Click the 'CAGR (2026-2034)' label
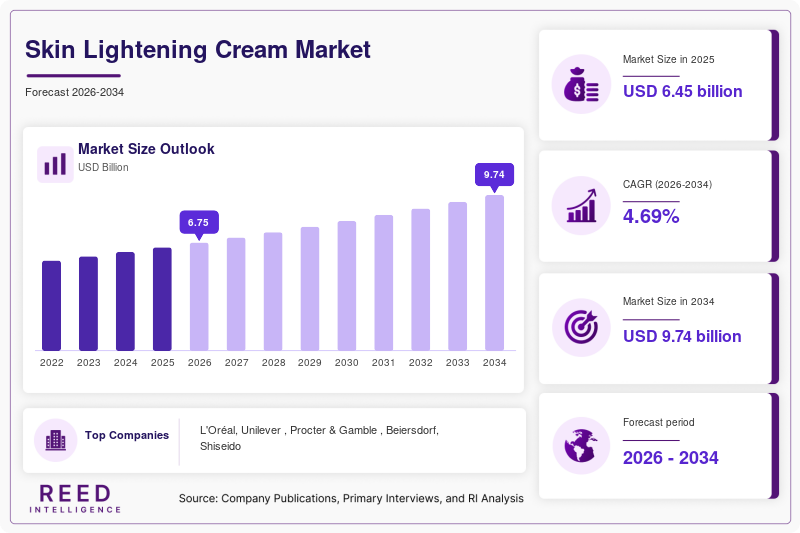The width and height of the screenshot is (800, 533). [667, 184]
